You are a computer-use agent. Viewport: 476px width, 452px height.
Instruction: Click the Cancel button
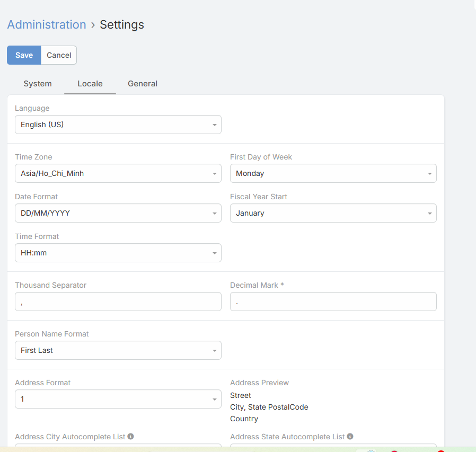[x=59, y=55]
